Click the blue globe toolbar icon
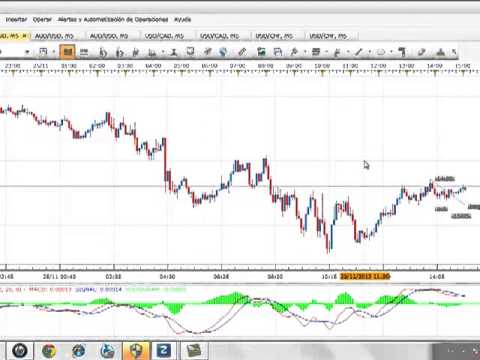The width and height of the screenshot is (480, 360). tap(223, 52)
